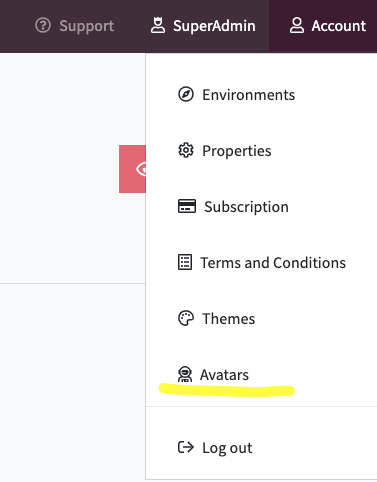
Task: Open the Account dropdown menu
Action: click(323, 26)
